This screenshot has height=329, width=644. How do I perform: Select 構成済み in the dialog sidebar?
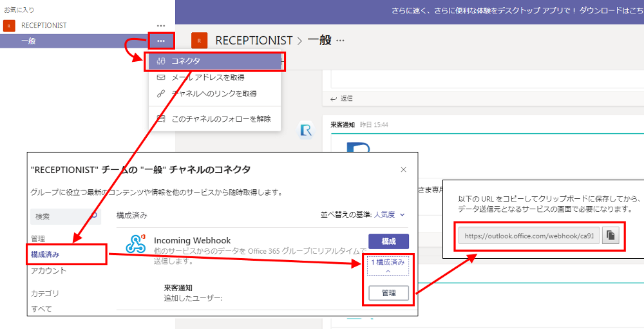(45, 255)
